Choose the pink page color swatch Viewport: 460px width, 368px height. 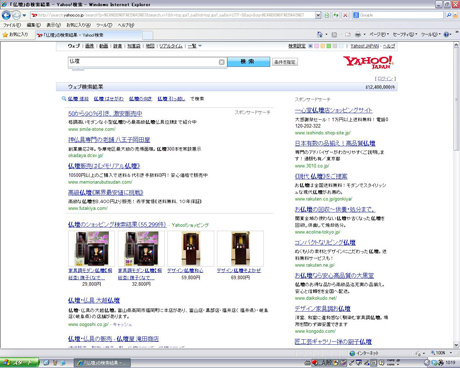point(316,46)
